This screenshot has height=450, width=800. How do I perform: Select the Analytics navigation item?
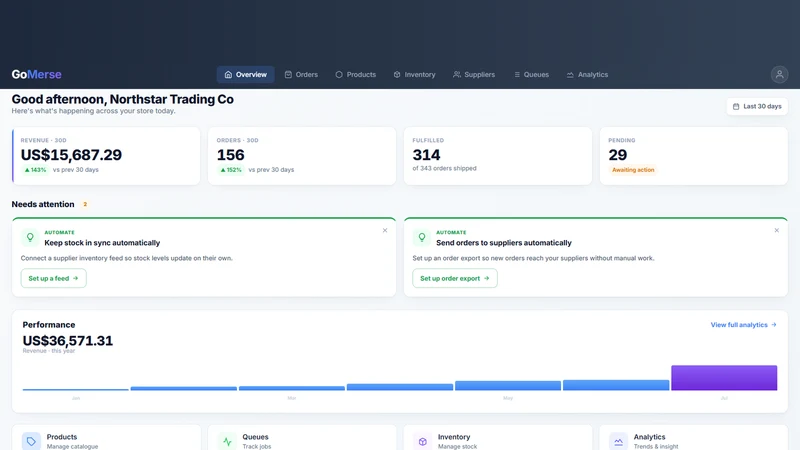point(587,74)
